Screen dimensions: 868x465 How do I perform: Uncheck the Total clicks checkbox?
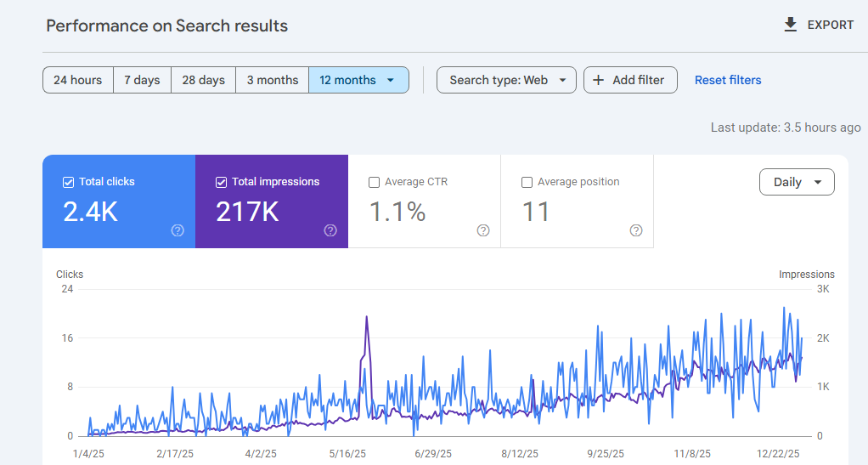(x=69, y=182)
